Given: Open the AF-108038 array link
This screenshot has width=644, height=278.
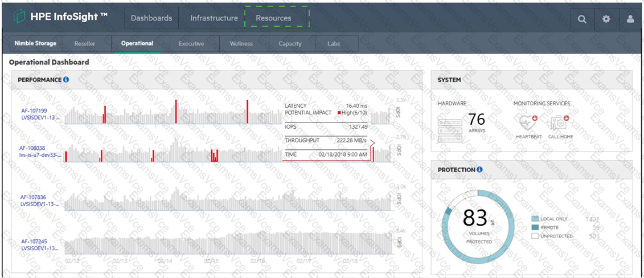Looking at the screenshot, I should [x=32, y=148].
